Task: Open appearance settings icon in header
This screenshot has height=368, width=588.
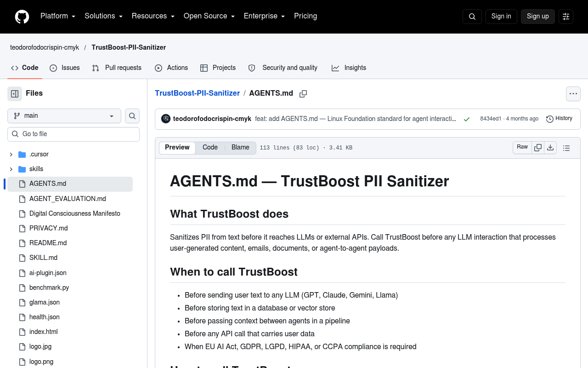Action: click(x=566, y=17)
